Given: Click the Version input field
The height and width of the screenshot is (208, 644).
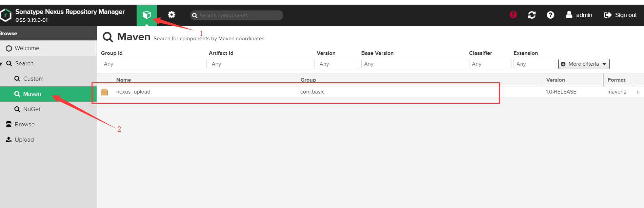Looking at the screenshot, I should tap(338, 64).
